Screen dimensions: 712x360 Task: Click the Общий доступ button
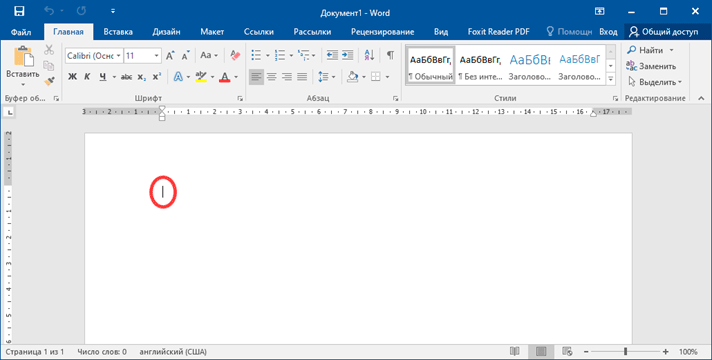pyautogui.click(x=665, y=32)
